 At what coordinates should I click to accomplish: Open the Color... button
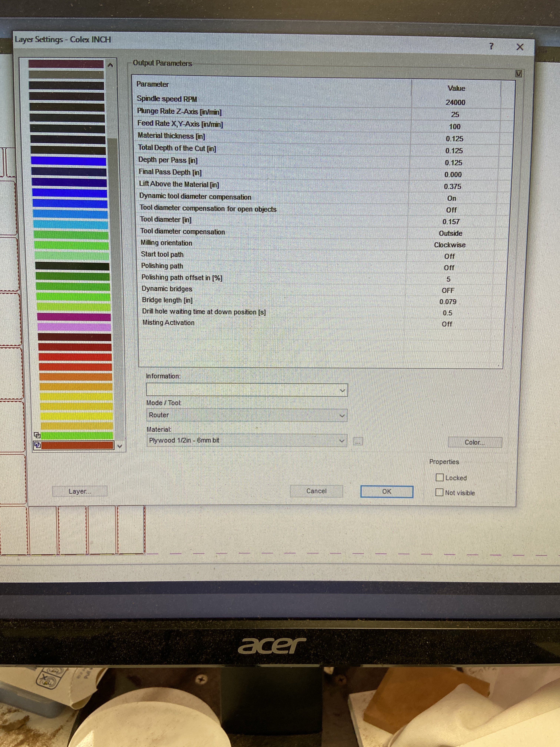pyautogui.click(x=475, y=442)
